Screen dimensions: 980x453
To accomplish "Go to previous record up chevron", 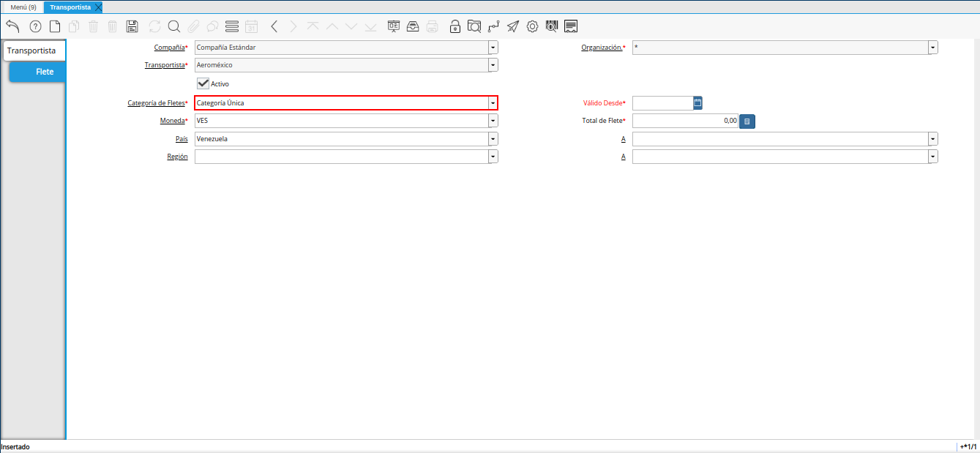I will click(x=332, y=26).
